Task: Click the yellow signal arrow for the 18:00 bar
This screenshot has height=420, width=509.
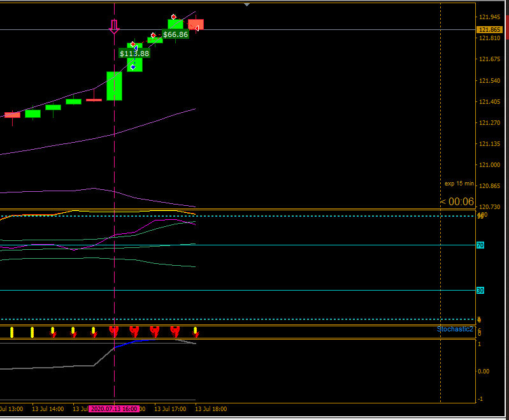Action: pos(196,332)
